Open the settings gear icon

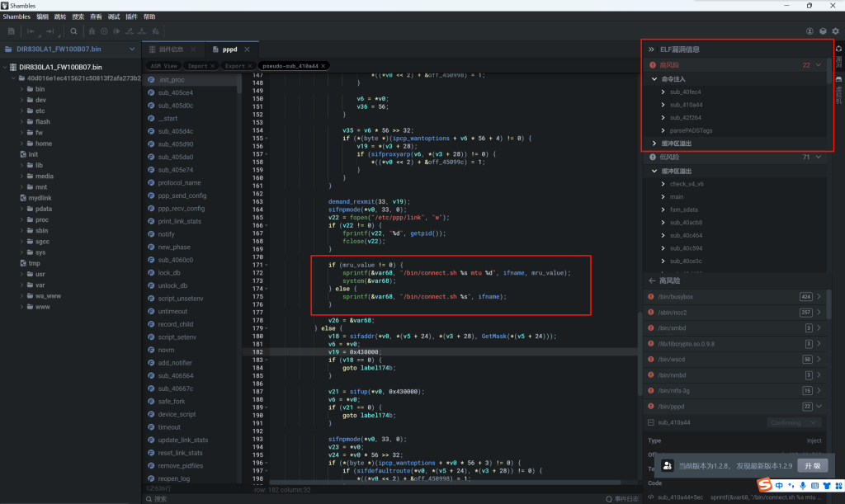[x=835, y=31]
